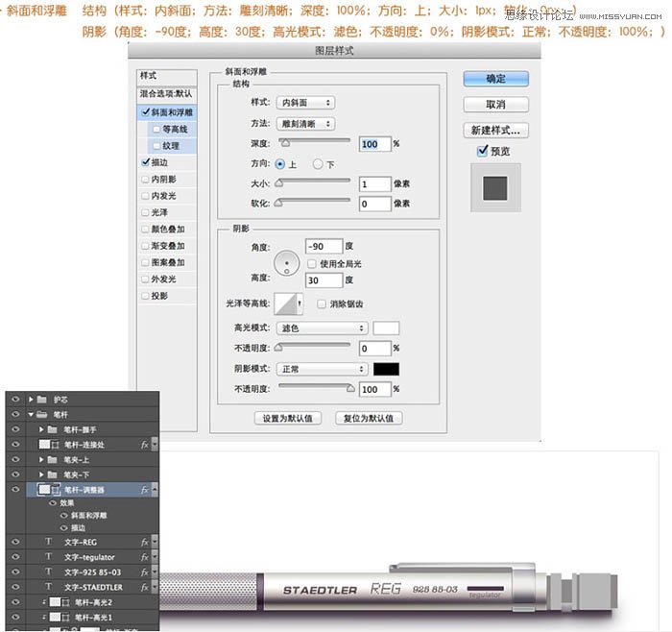
Task: Check 使用全局光 checkbox
Action: (312, 264)
